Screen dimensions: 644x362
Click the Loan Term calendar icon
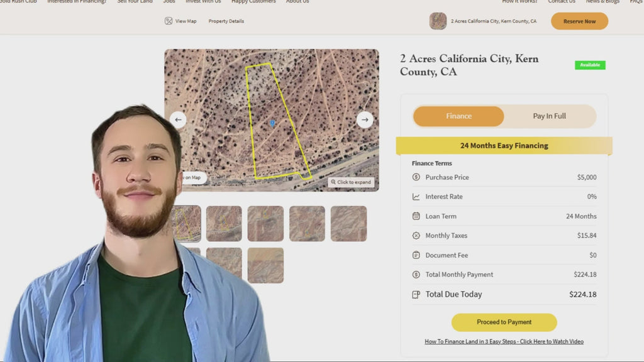(x=416, y=216)
